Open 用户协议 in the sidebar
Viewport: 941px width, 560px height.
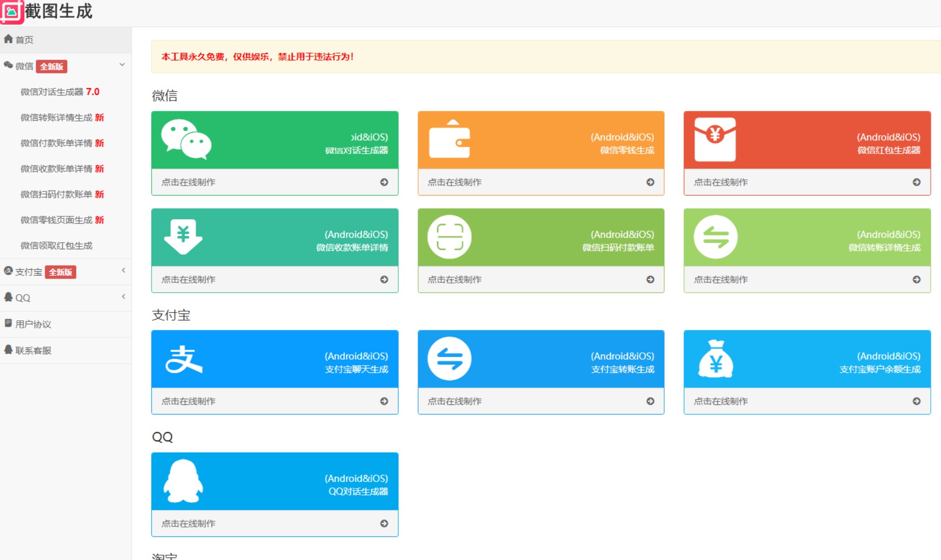(33, 324)
